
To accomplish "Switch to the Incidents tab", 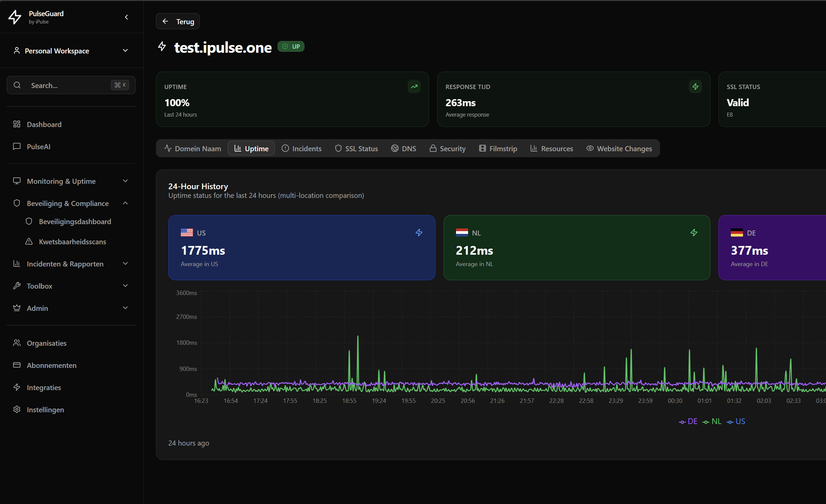I will click(301, 149).
